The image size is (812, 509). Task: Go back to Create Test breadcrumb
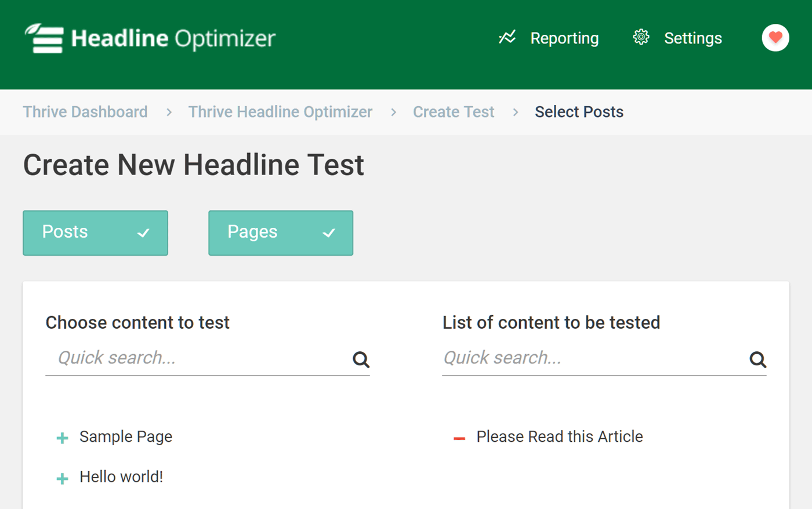(x=454, y=111)
